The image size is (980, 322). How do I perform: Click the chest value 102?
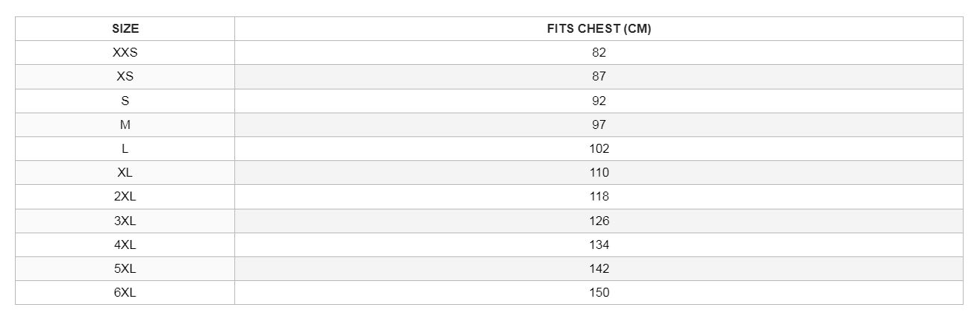[x=599, y=148]
